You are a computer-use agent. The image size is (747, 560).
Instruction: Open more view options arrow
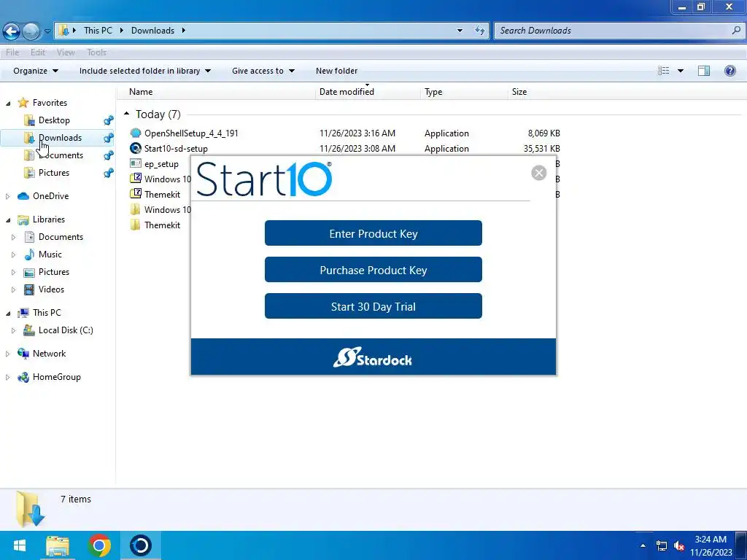tap(681, 71)
